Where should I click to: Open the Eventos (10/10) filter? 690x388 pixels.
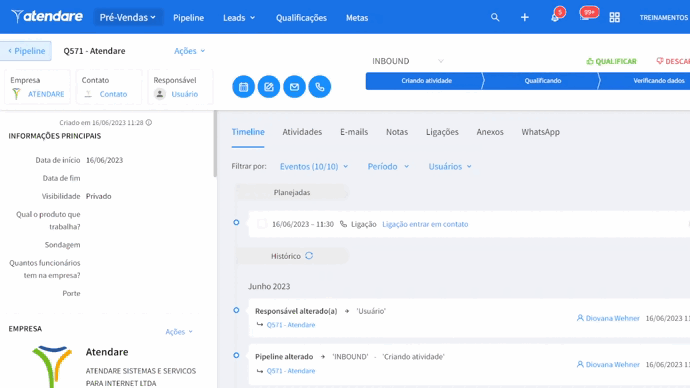coord(314,166)
